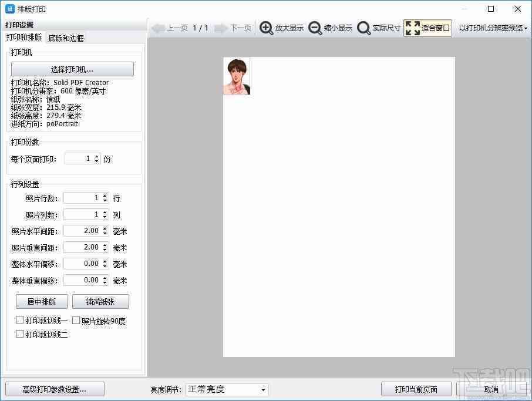This screenshot has height=401, width=532.
Task: Go to previous page (上一页) arrow
Action: pyautogui.click(x=158, y=28)
